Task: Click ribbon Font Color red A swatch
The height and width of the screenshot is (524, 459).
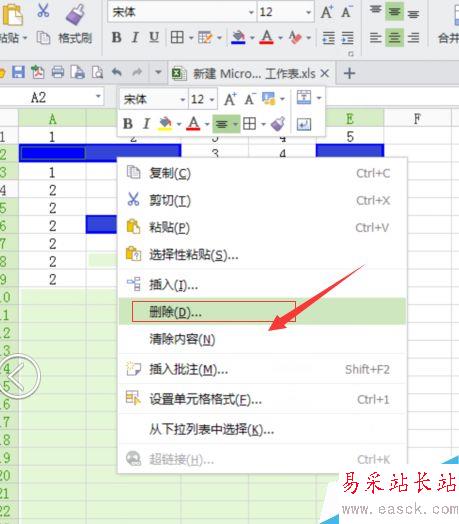Action: [267, 37]
